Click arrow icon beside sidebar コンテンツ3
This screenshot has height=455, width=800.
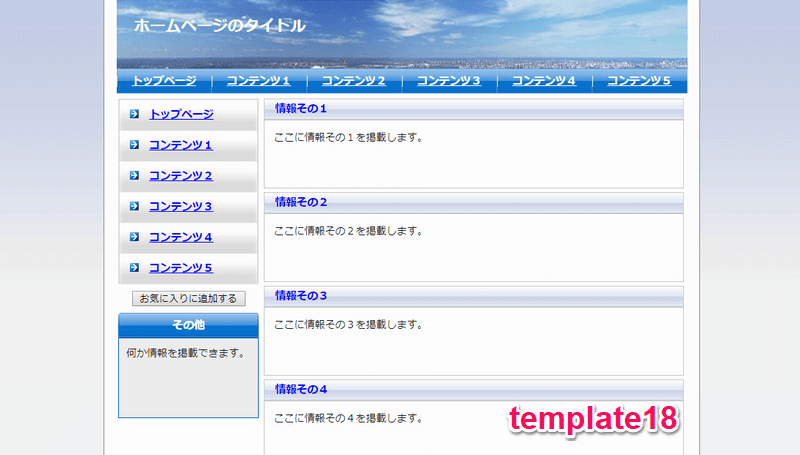tap(134, 206)
